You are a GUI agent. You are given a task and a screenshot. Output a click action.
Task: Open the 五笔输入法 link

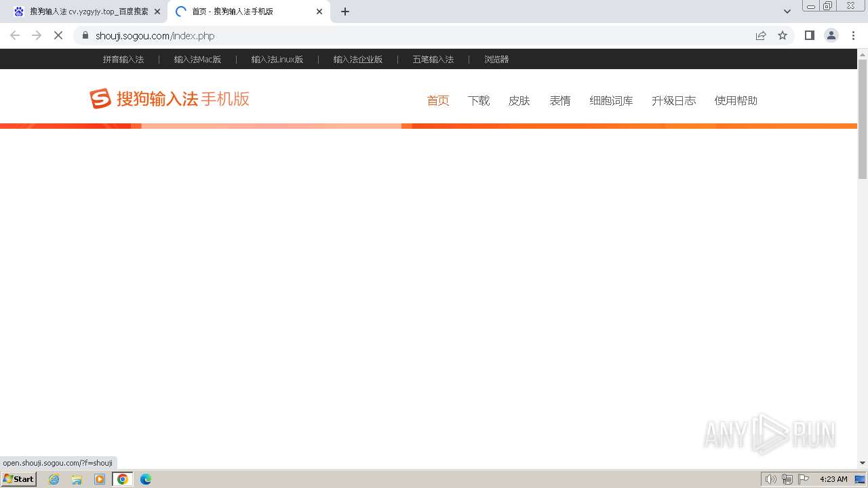(x=433, y=60)
